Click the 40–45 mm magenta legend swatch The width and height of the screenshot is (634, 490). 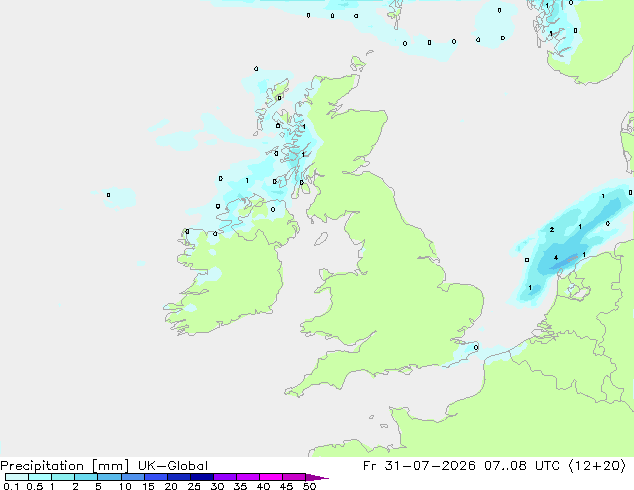271,477
